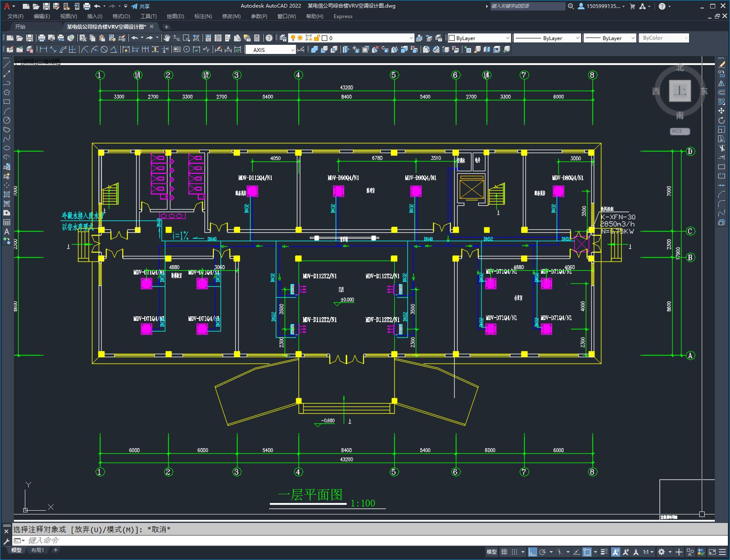Select the Move tool in modify toolbar
The height and width of the screenshot is (560, 730).
[722, 111]
